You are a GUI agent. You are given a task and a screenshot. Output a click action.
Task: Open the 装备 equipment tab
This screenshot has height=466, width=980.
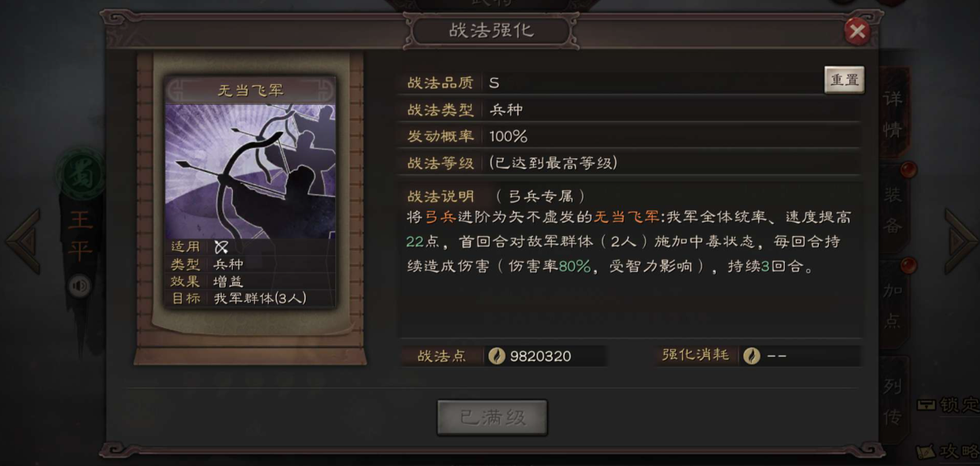tap(893, 209)
